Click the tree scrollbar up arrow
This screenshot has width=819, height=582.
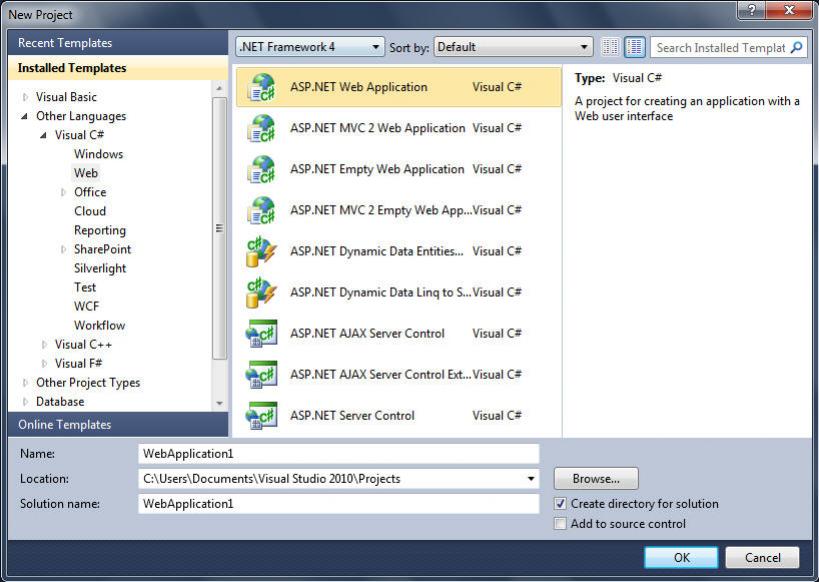coord(219,88)
